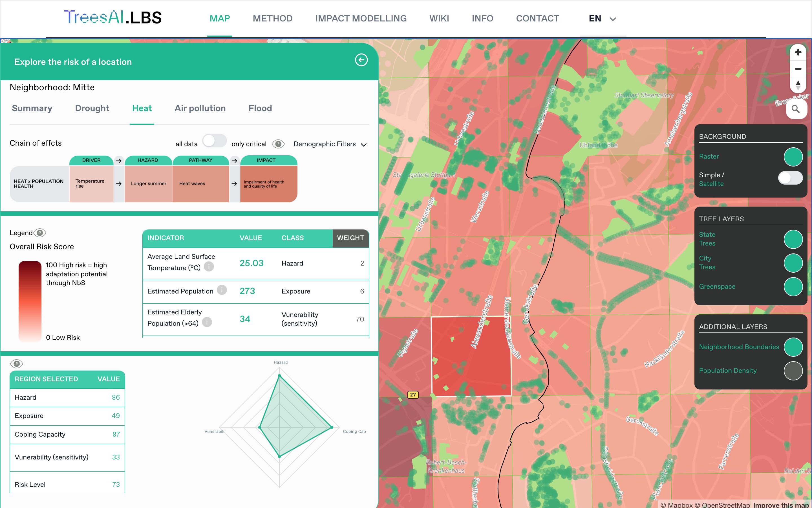Toggle the Greenspace layer
Viewport: 812px width, 508px height.
pyautogui.click(x=793, y=286)
